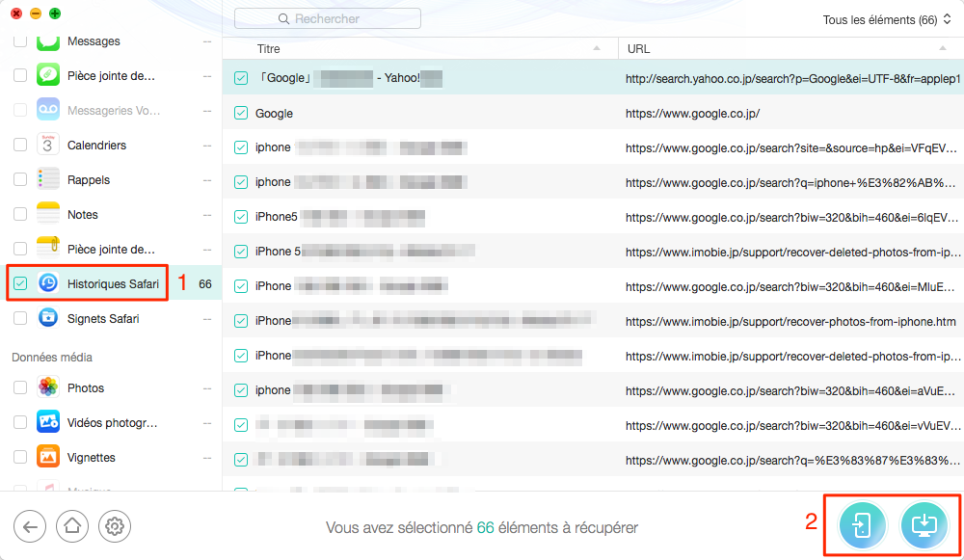The image size is (964, 560).
Task: Select the recover-photos-from-iphone.htm URL cell
Action: click(790, 322)
